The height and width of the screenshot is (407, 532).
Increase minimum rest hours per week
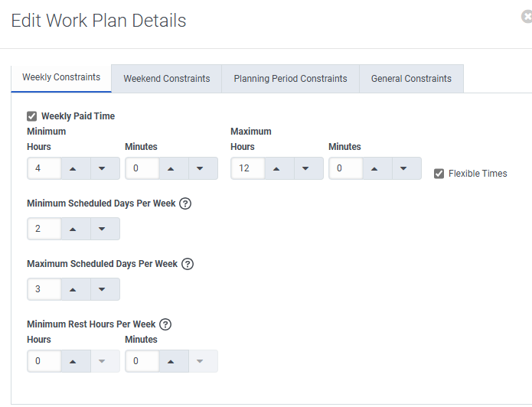(x=73, y=361)
